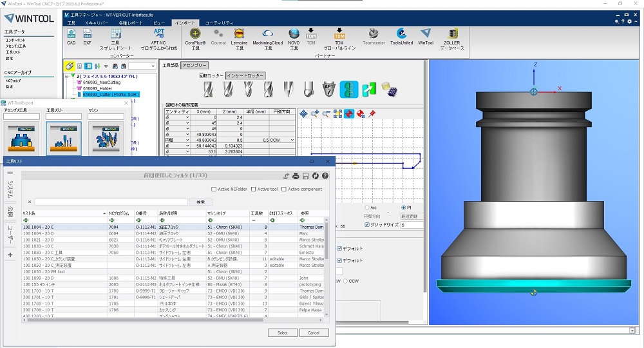This screenshot has width=644, height=348.
Task: Enable the Active NCFolder checkbox
Action: pos(214,189)
